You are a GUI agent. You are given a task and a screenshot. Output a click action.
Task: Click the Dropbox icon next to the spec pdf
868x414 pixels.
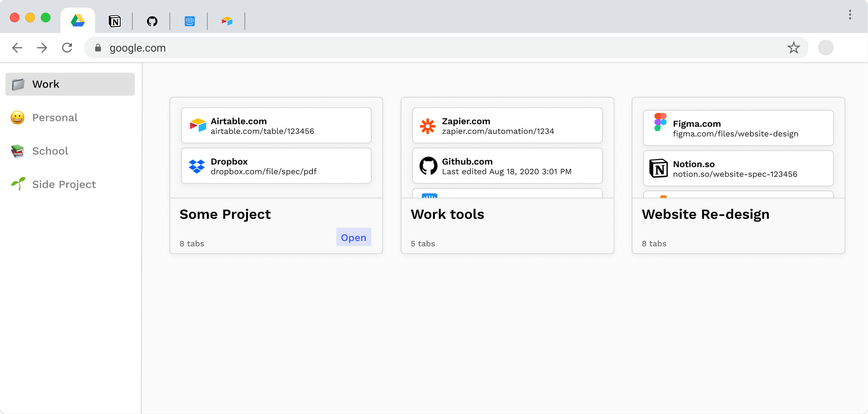pyautogui.click(x=198, y=166)
